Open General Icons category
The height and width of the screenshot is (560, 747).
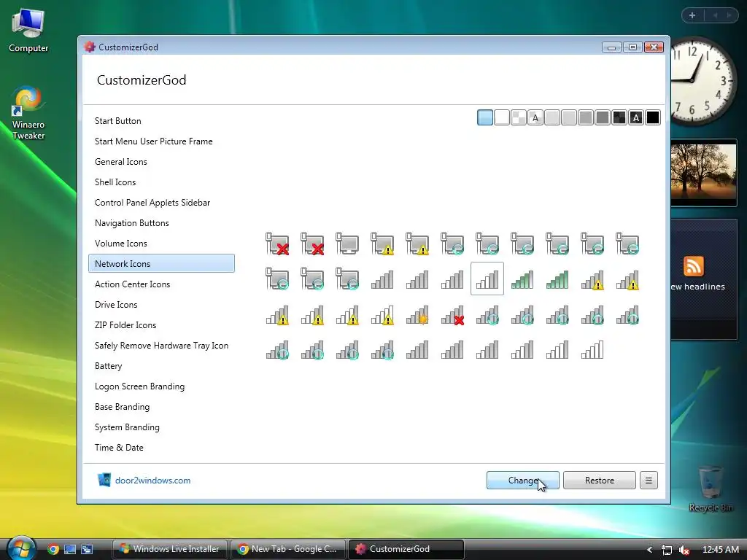pos(161,162)
